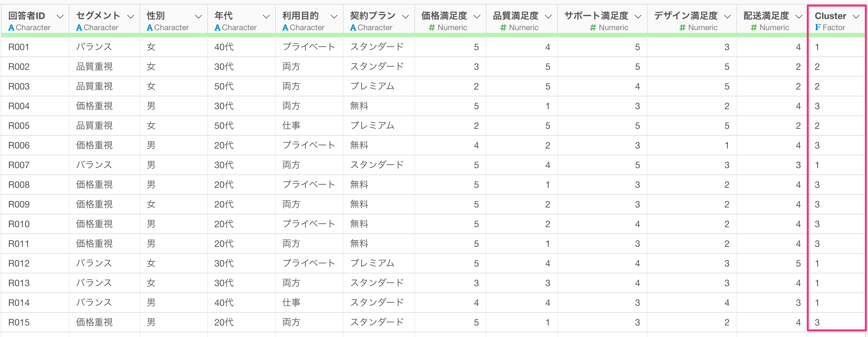Click the Character type icon under 回答者ID
The image size is (868, 337).
tap(11, 28)
